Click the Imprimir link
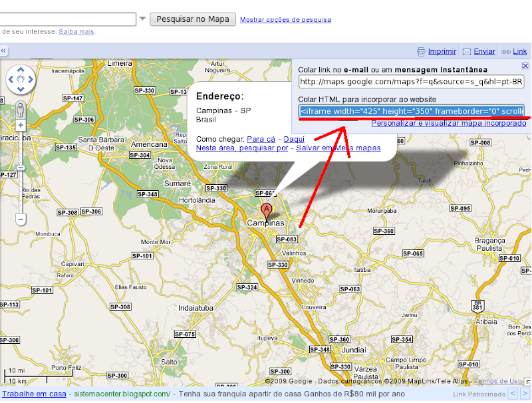Viewport: 532px width, 403px height. click(442, 51)
